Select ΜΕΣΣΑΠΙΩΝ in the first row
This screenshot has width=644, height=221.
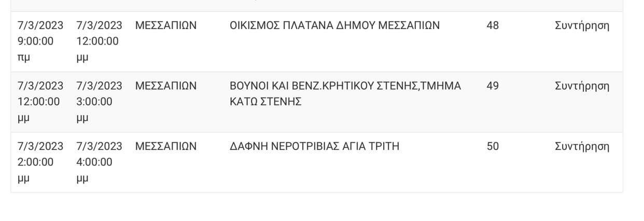pos(166,25)
